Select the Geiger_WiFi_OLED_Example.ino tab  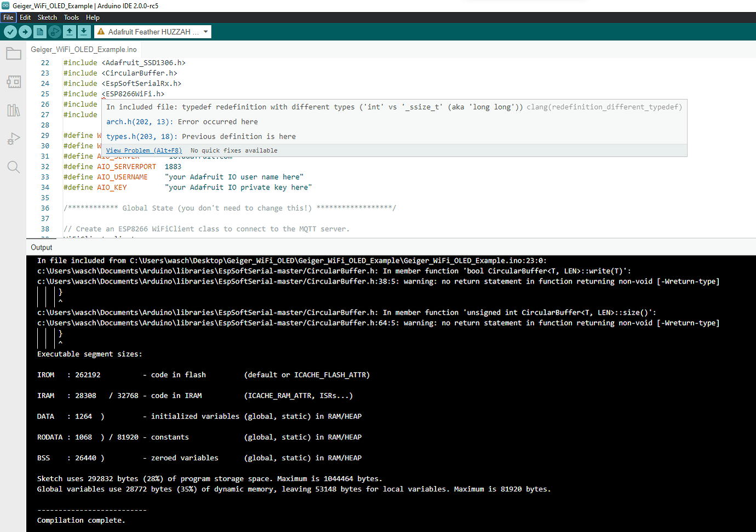83,49
